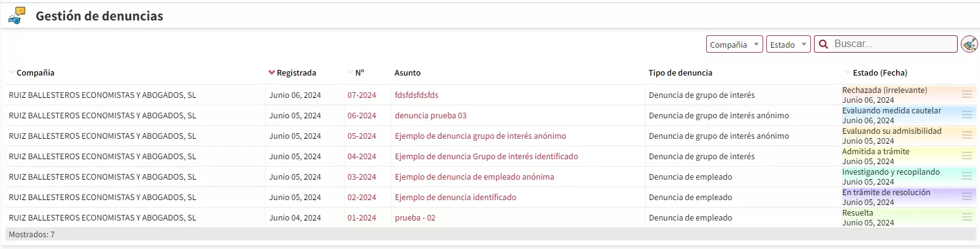The image size is (980, 249).
Task: Open row menu for denuncia 04-2024
Action: coord(967,155)
